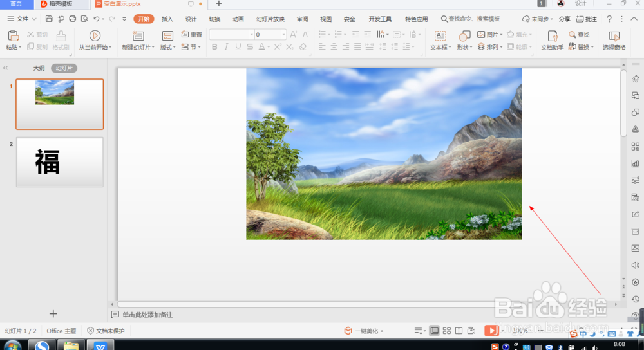Switch to the 稻壳模板 document tab
Viewport: 644px width, 350px height.
(61, 4)
